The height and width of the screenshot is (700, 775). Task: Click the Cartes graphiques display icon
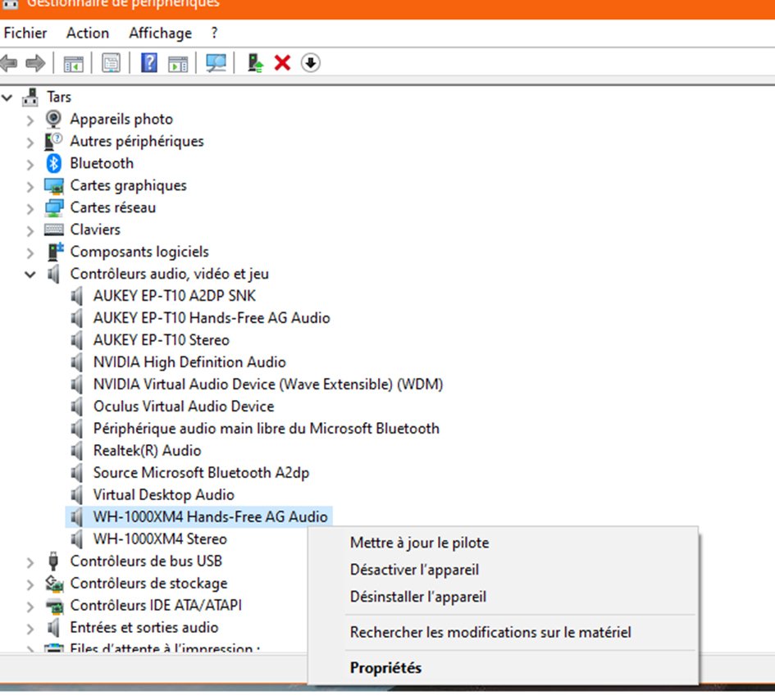point(54,186)
